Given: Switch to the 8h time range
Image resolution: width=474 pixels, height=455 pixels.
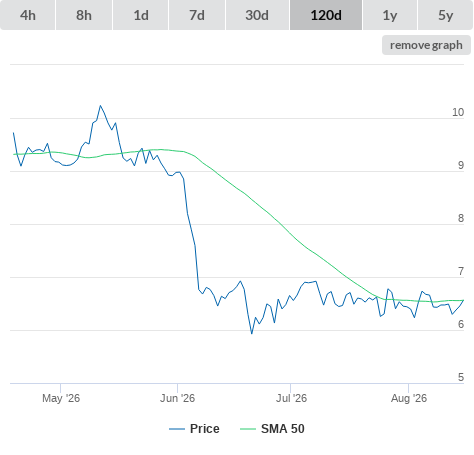Looking at the screenshot, I should tap(84, 15).
